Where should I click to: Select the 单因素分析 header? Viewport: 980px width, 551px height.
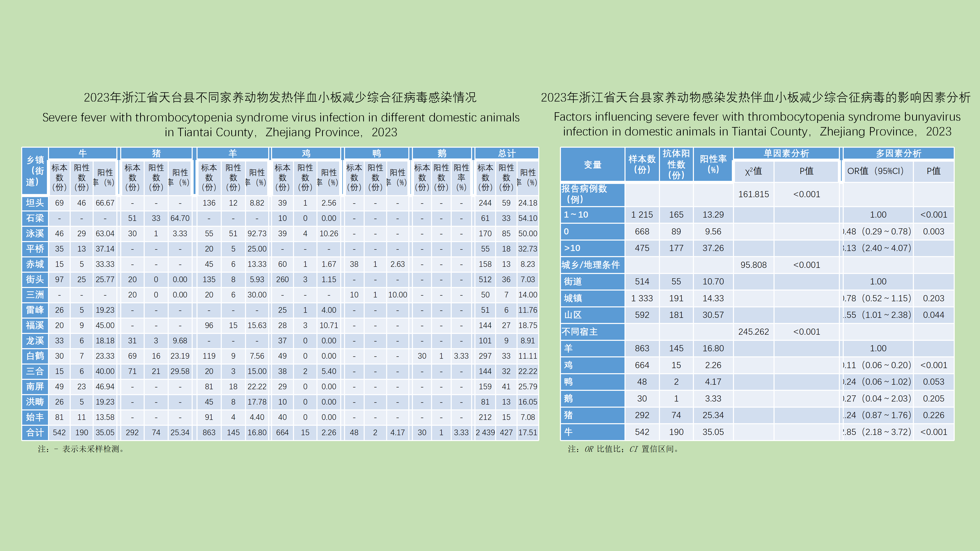(786, 153)
